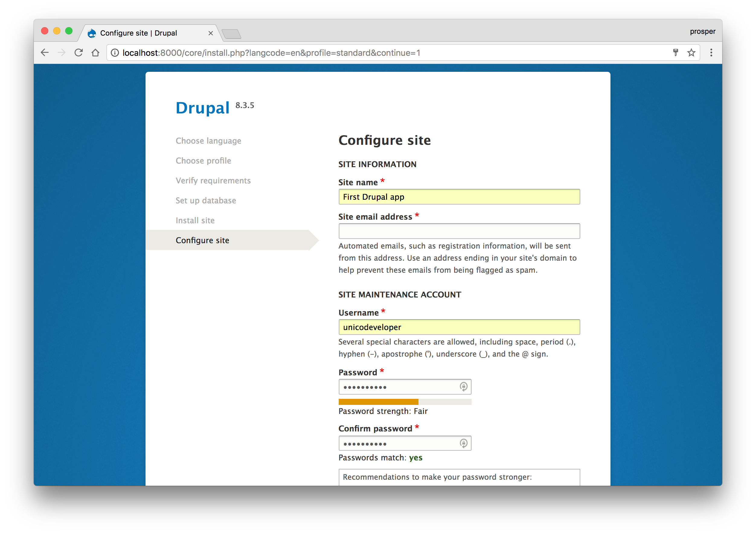Screen dimensions: 756x534
Task: Select the Site name input field
Action: [459, 196]
